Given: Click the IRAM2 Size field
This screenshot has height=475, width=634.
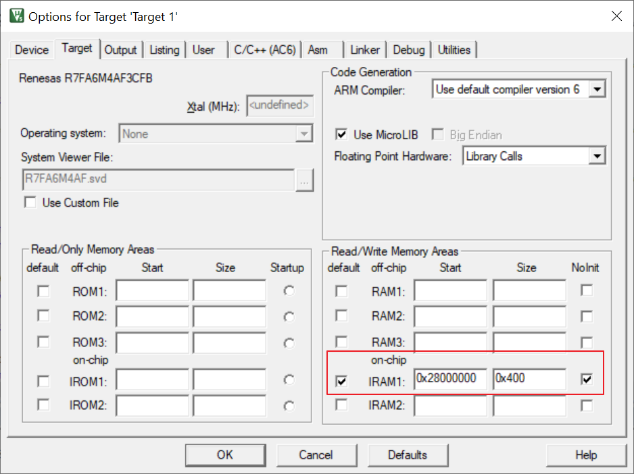Looking at the screenshot, I should pos(529,405).
